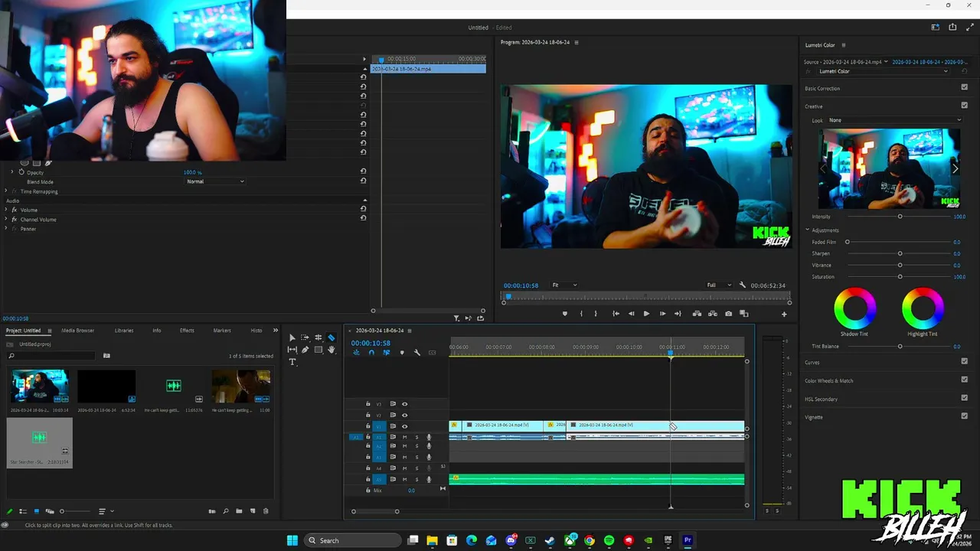Screen dimensions: 980x551
Task: Click Mark Out button
Action: (x=596, y=314)
